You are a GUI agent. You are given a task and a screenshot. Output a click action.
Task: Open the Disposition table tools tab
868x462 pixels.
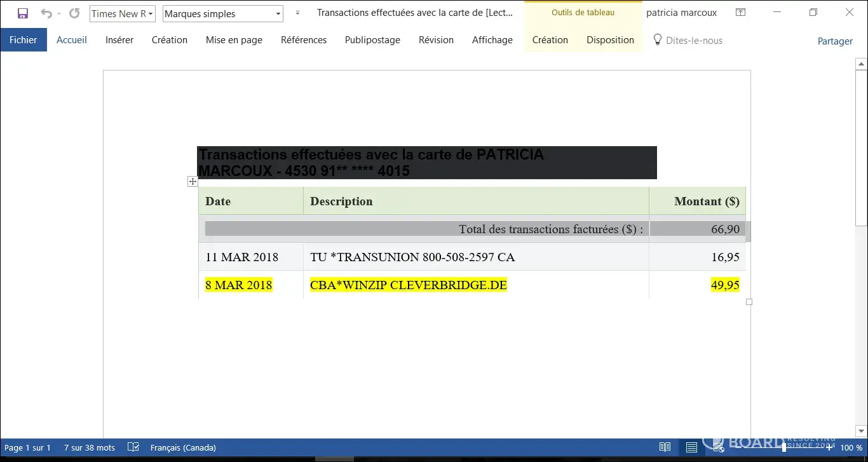click(610, 40)
